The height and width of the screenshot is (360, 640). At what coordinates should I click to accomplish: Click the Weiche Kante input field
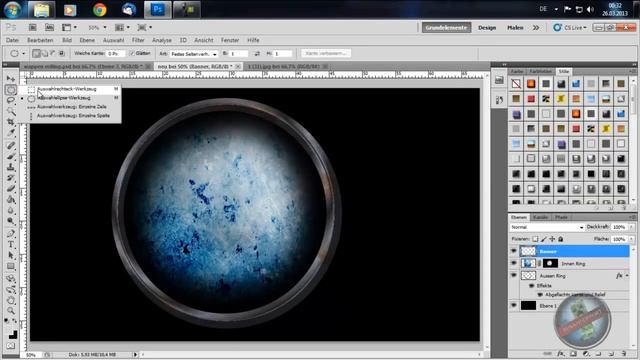click(116, 53)
